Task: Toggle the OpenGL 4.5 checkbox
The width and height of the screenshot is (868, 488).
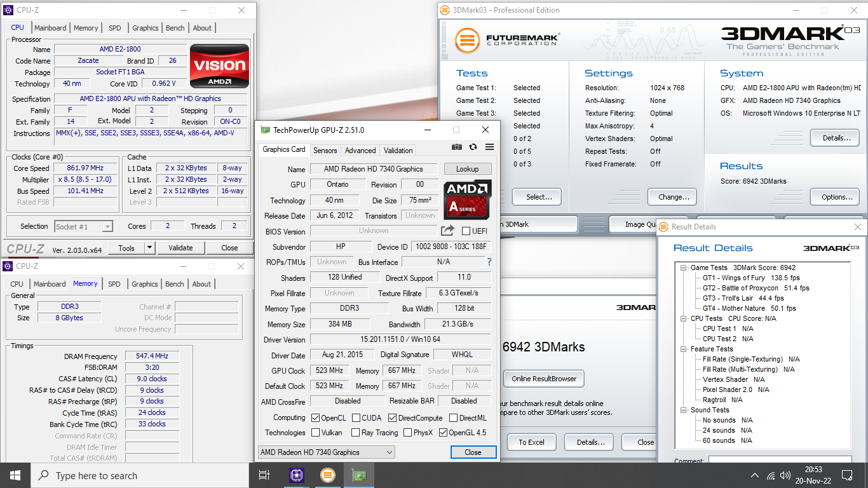Action: pyautogui.click(x=443, y=433)
